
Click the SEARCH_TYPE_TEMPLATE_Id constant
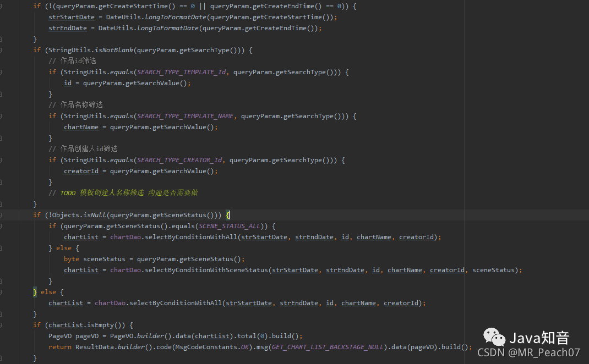(x=182, y=72)
